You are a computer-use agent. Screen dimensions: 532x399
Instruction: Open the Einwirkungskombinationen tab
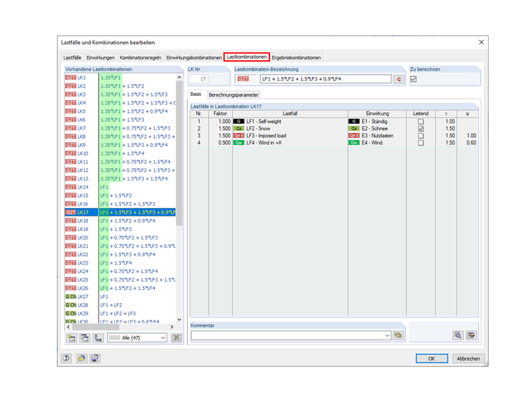coord(194,57)
